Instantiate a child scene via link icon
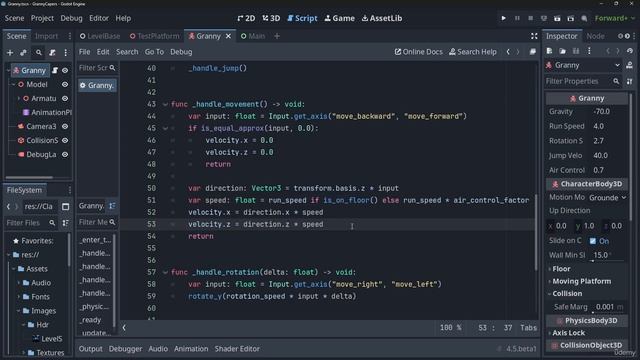The height and width of the screenshot is (360, 640). pyautogui.click(x=24, y=53)
